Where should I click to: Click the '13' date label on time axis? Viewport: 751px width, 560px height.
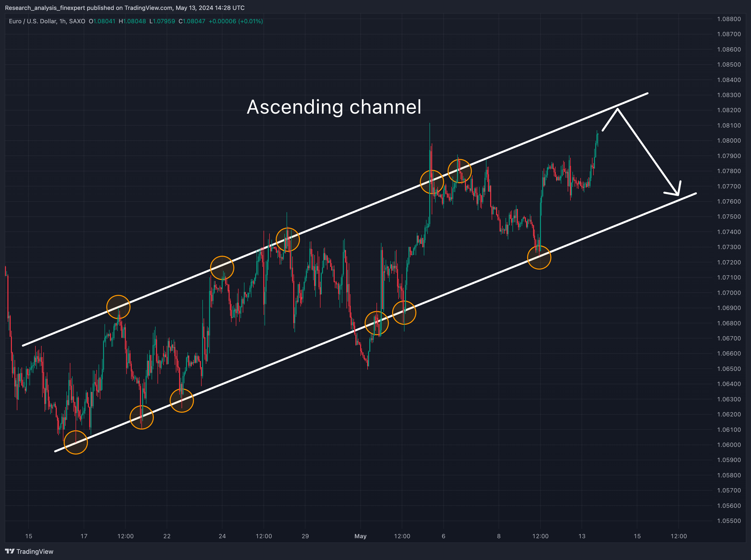(x=582, y=536)
